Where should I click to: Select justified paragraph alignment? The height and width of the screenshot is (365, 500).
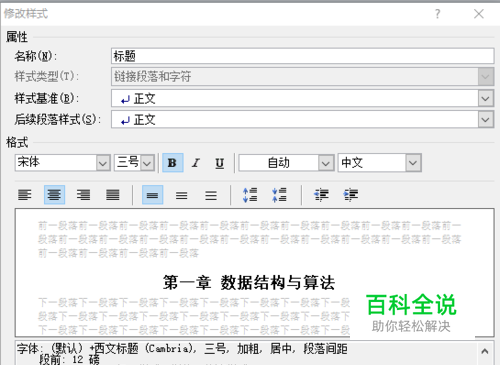113,195
